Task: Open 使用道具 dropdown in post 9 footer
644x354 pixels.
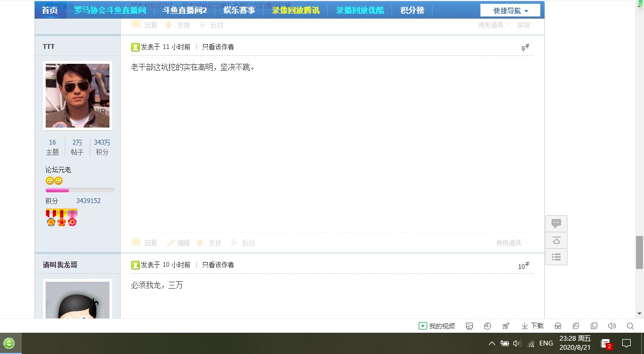Action: (512, 243)
